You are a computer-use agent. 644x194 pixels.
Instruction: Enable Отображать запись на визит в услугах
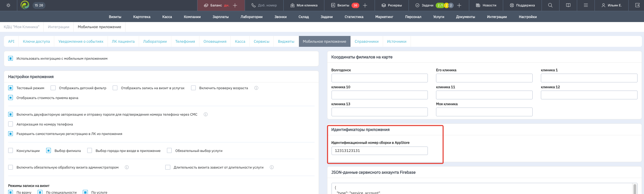[115, 88]
